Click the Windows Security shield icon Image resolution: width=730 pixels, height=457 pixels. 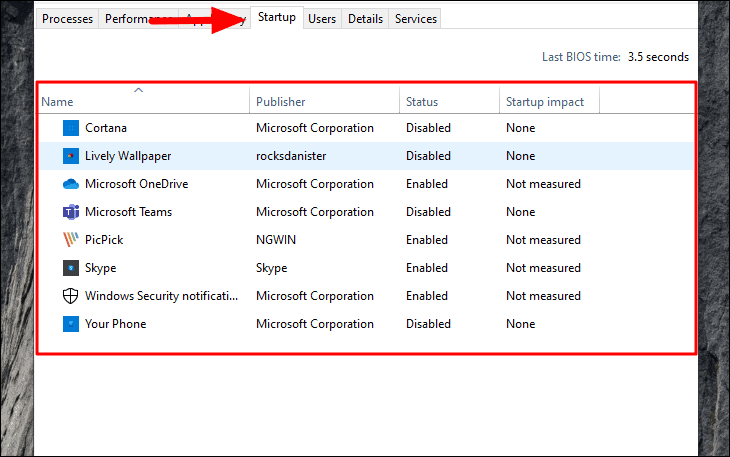pyautogui.click(x=70, y=296)
